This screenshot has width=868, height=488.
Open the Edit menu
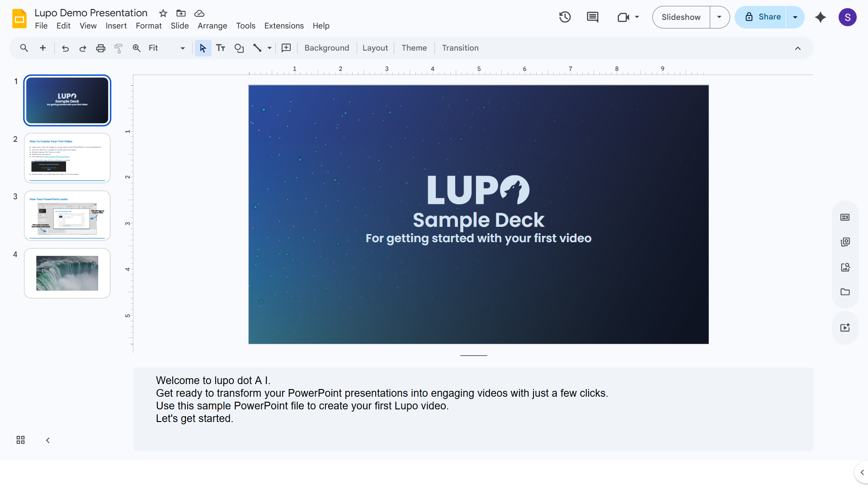coord(63,26)
